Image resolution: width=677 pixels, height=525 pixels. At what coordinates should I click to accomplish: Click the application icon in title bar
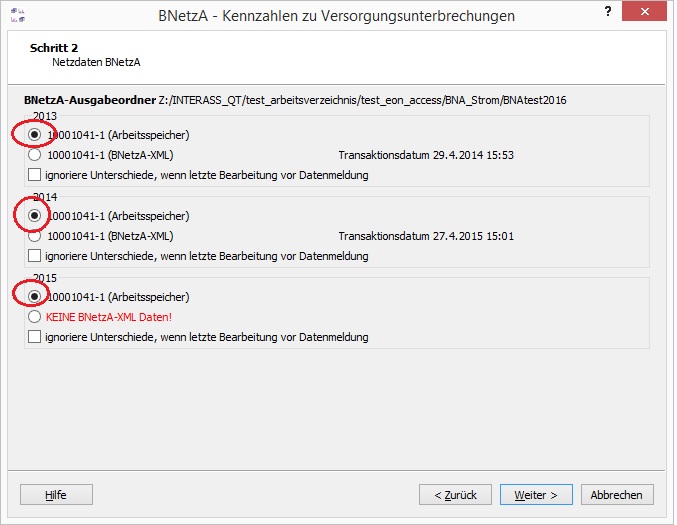coord(18,16)
